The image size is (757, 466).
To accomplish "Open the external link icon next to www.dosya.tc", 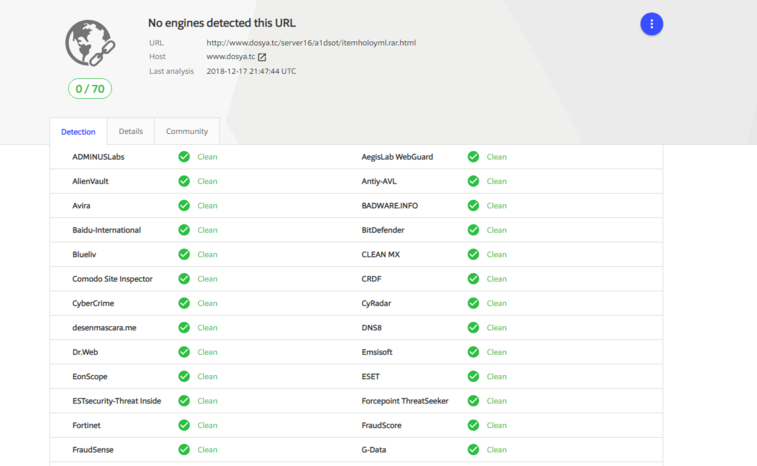I will [262, 57].
